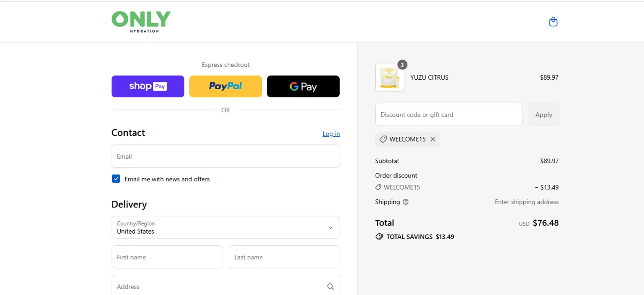Uncheck Email me with news and offers
This screenshot has height=295, width=644.
[116, 179]
